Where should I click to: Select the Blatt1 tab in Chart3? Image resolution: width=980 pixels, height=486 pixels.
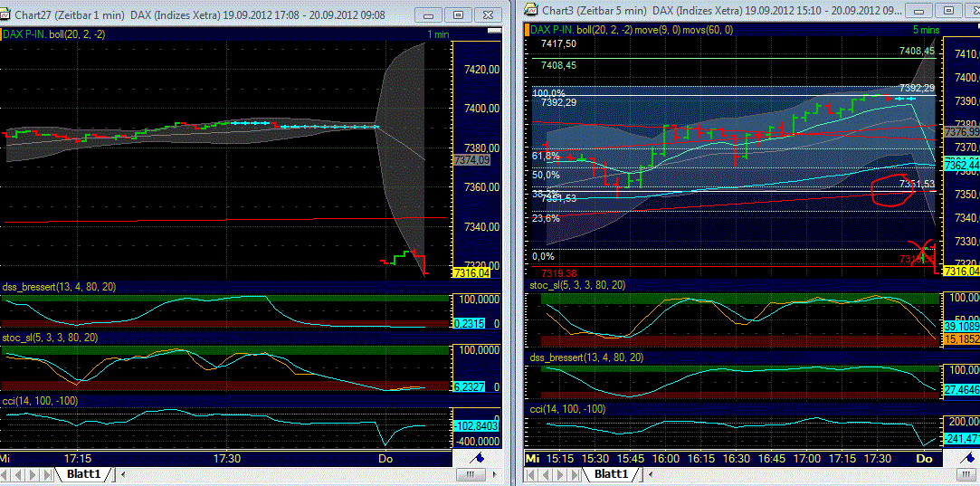click(611, 473)
